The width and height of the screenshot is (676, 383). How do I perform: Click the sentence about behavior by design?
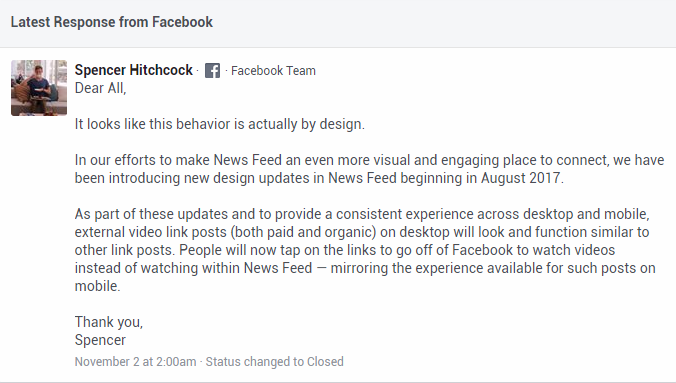[x=220, y=124]
